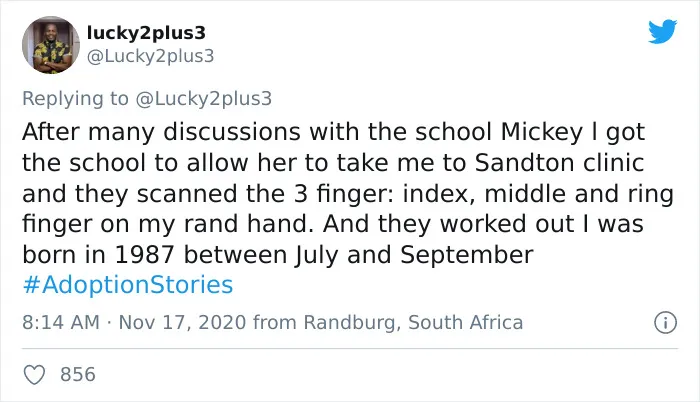Click "After many discussions" opening text
Screen dimensions: 700x402
point(161,132)
